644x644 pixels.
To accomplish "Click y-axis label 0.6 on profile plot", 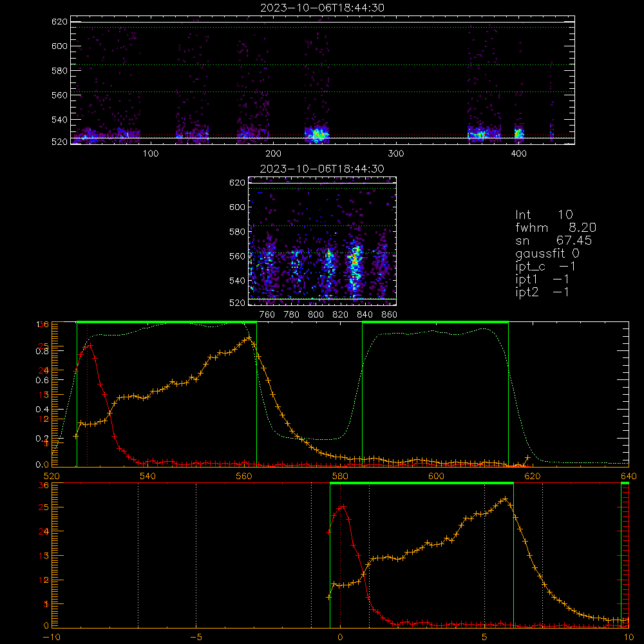I will pyautogui.click(x=43, y=380).
